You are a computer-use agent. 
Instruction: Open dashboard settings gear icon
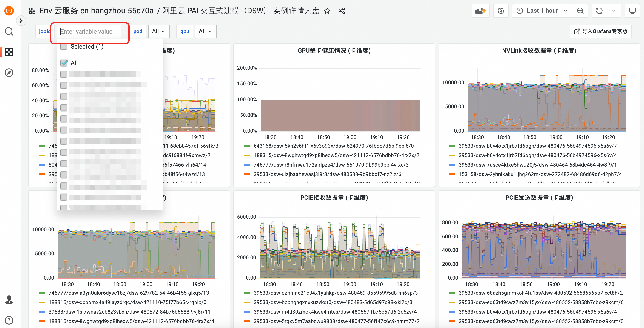point(500,11)
